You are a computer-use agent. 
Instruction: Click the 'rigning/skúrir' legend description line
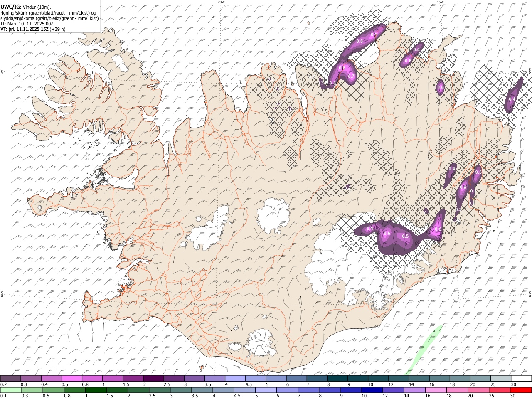pos(48,13)
